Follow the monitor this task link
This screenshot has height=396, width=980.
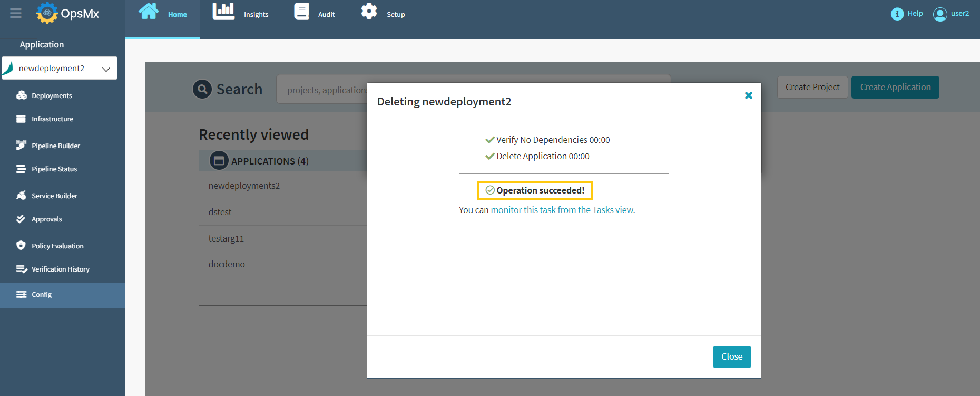[562, 210]
